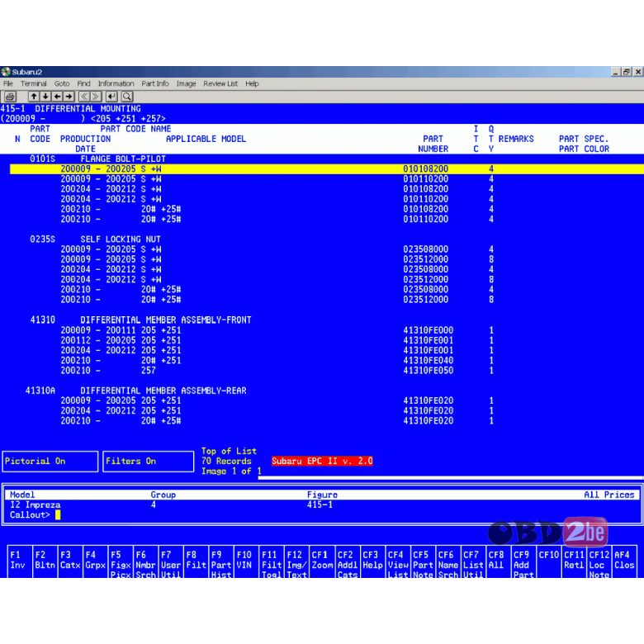Click the F4 Grpx function key
Screen dimensions: 644x644
[x=95, y=561]
